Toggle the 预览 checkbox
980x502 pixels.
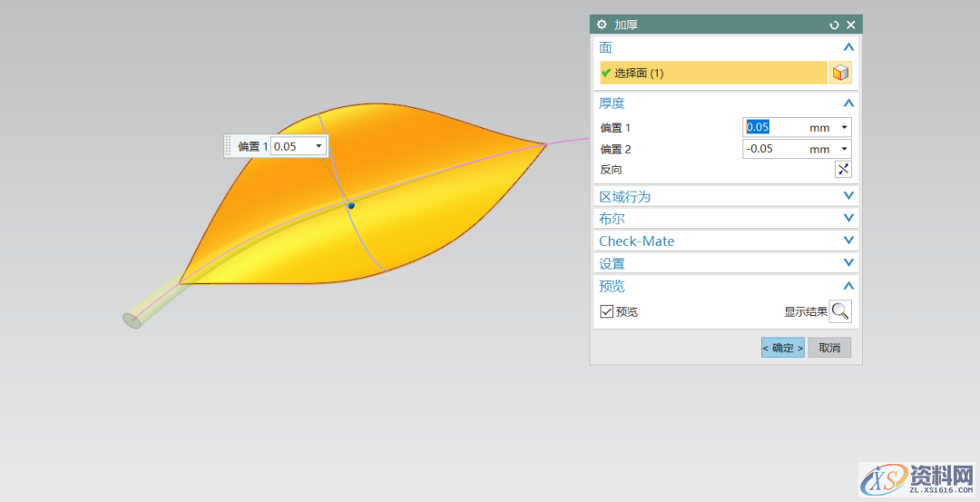pos(606,311)
